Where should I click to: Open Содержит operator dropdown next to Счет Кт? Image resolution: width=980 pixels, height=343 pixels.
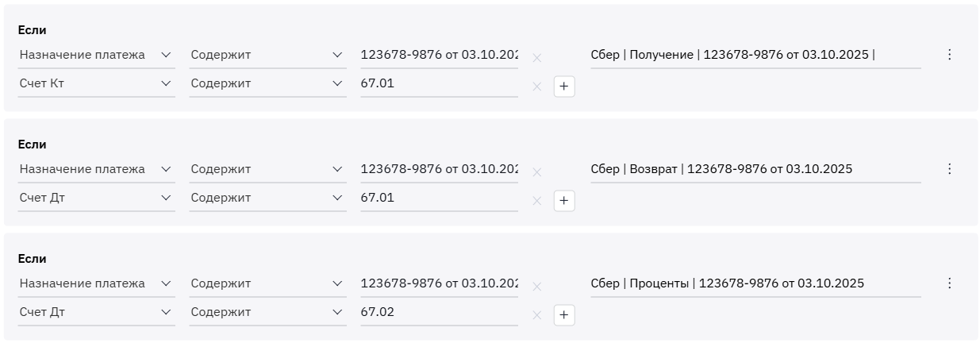[267, 83]
